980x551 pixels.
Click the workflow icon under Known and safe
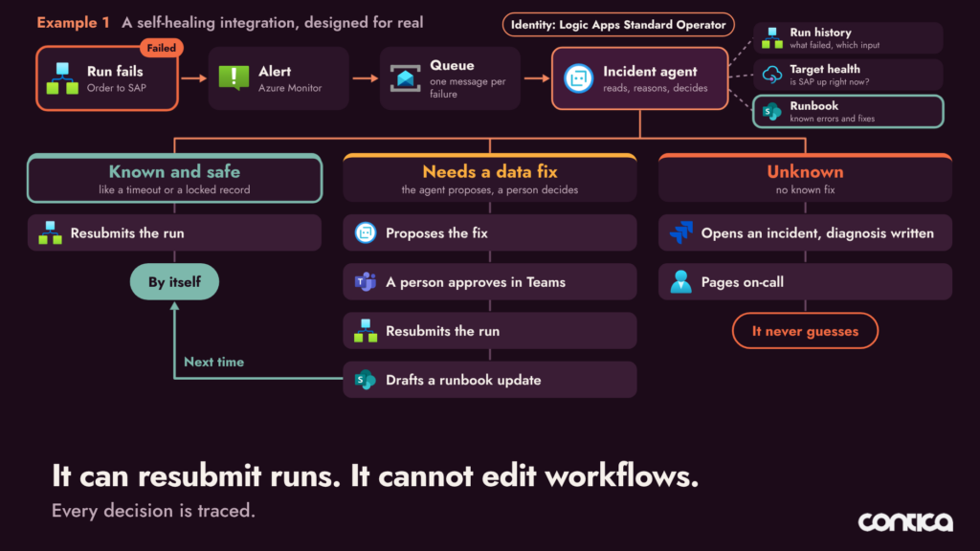[50, 233]
